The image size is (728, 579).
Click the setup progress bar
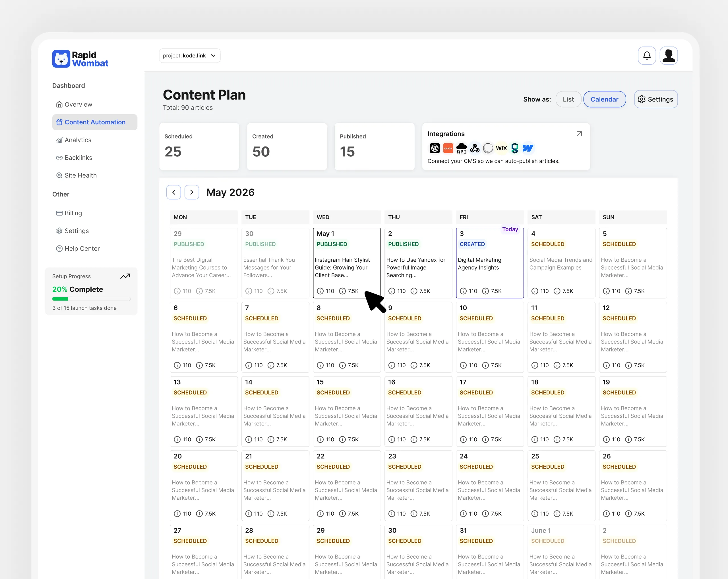(x=91, y=299)
